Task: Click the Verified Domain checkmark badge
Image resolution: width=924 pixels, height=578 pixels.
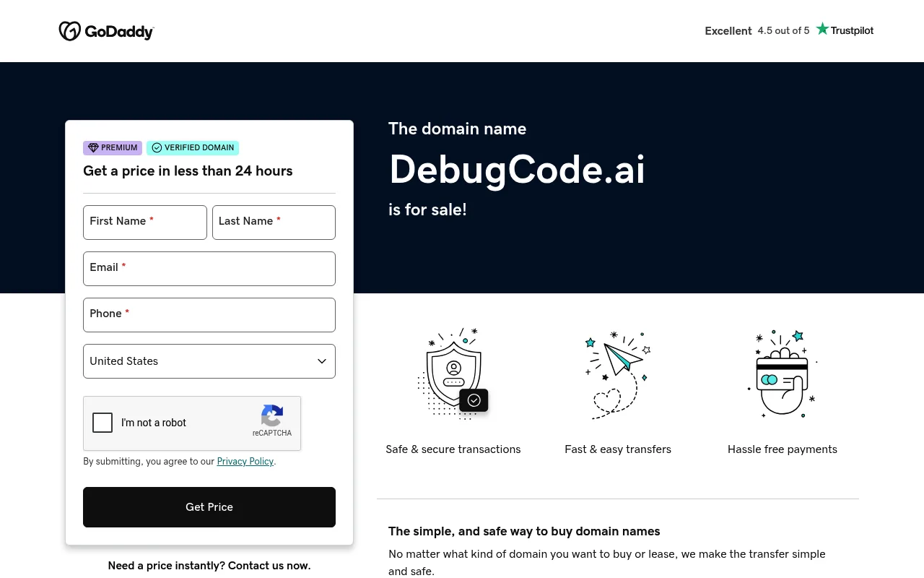Action: tap(193, 148)
